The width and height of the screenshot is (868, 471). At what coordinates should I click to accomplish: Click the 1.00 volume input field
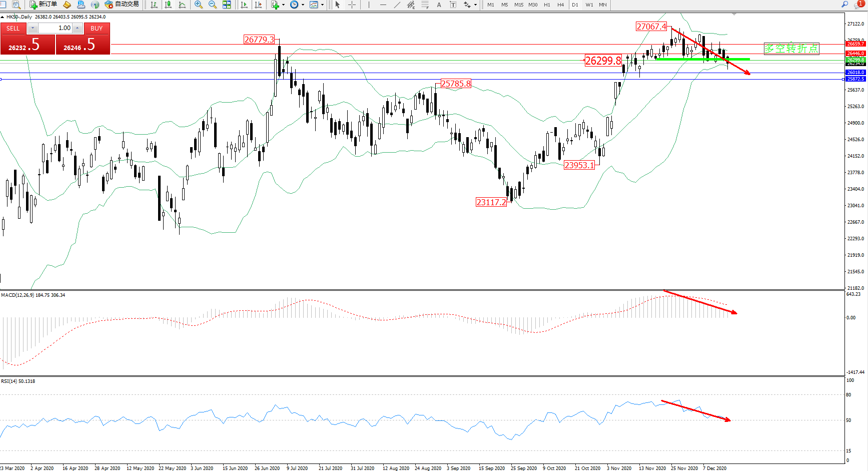click(55, 28)
